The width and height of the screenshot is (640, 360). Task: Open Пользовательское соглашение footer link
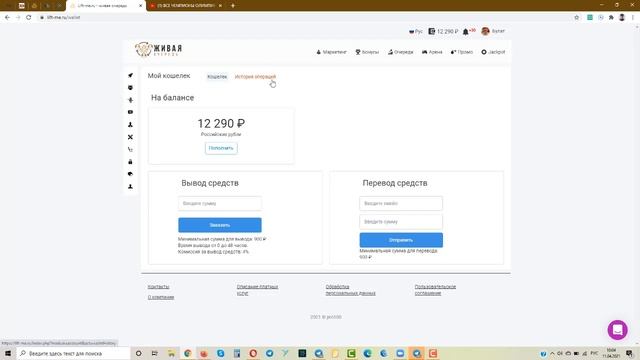click(x=435, y=290)
